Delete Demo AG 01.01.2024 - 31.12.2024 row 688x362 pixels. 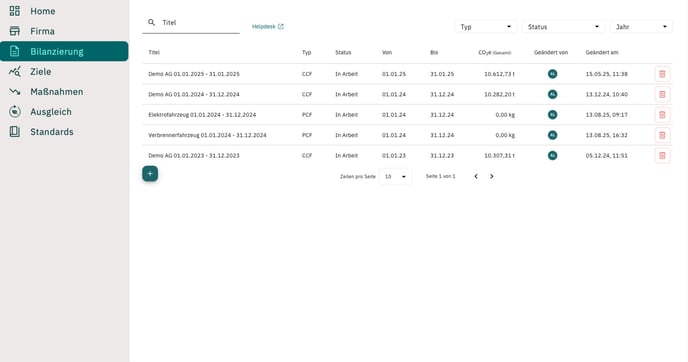662,94
